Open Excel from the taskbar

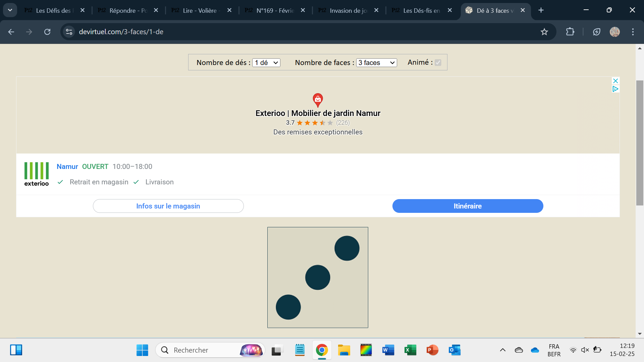pos(410,350)
